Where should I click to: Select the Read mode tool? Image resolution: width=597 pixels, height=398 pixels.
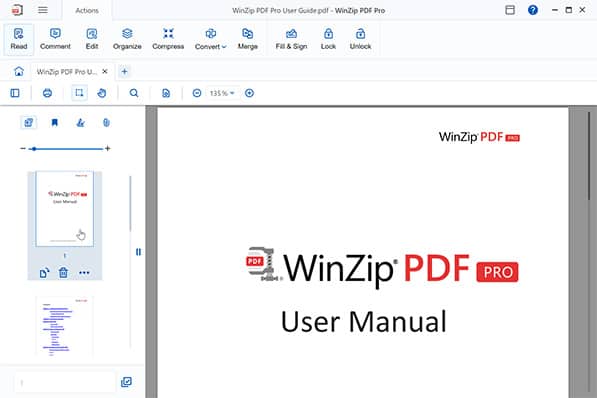pyautogui.click(x=19, y=39)
